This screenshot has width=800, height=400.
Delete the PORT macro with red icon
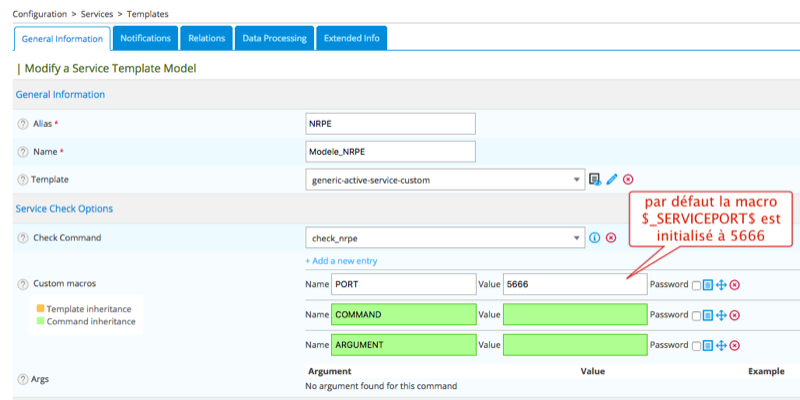(735, 285)
